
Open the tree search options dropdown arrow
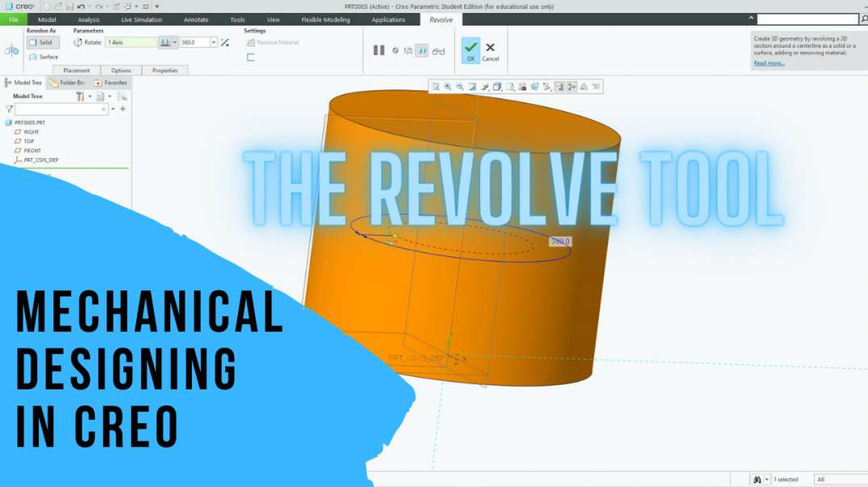[x=113, y=109]
